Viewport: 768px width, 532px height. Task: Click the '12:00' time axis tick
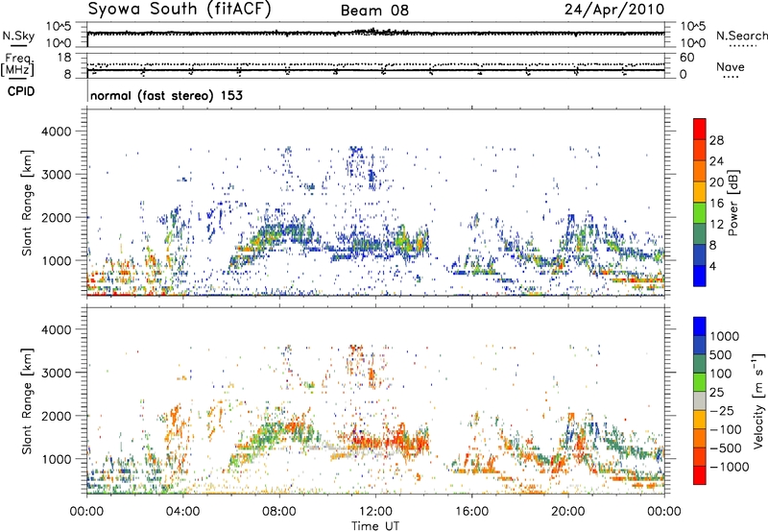(x=375, y=512)
